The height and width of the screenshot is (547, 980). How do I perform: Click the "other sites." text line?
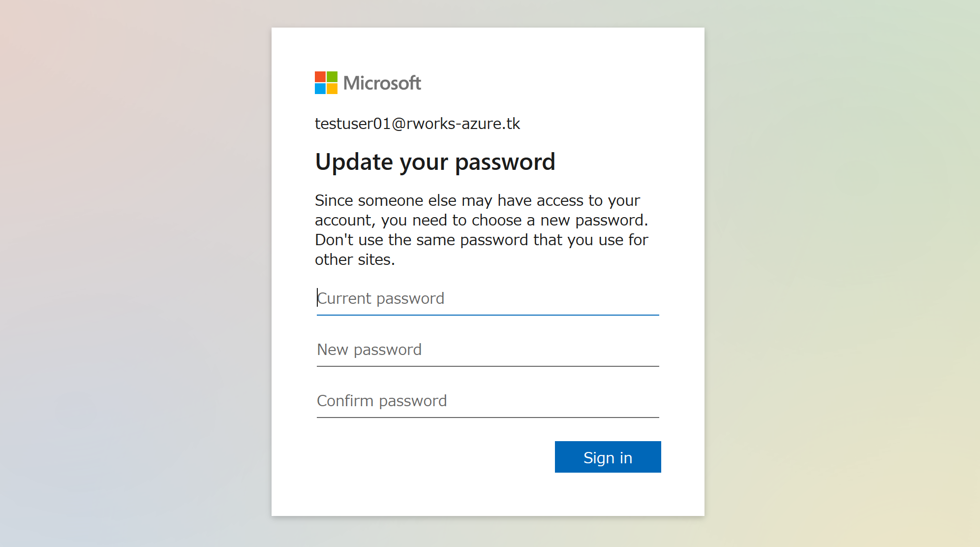355,259
